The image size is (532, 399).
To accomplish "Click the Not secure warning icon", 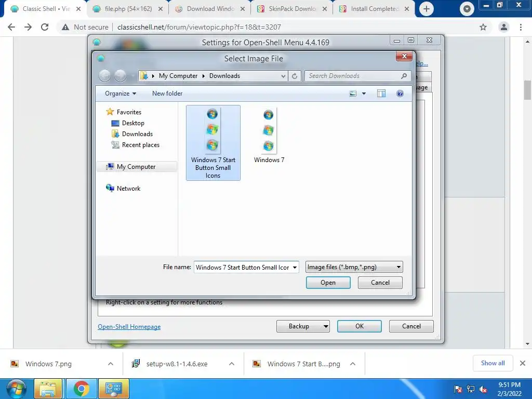I will click(65, 27).
